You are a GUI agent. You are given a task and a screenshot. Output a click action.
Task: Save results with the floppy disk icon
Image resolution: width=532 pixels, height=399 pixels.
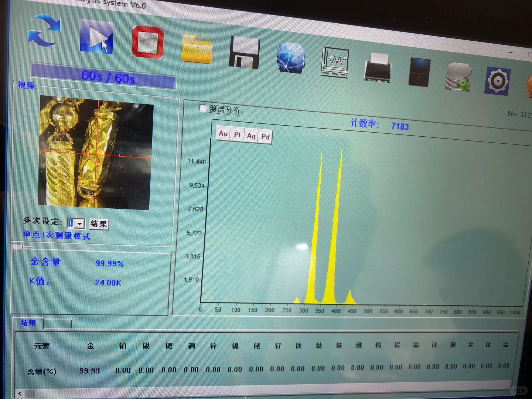tap(244, 52)
